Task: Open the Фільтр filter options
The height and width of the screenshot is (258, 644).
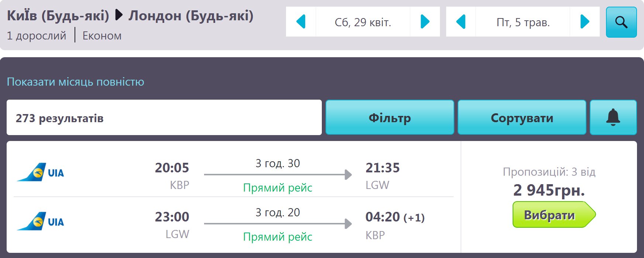Action: [x=390, y=117]
